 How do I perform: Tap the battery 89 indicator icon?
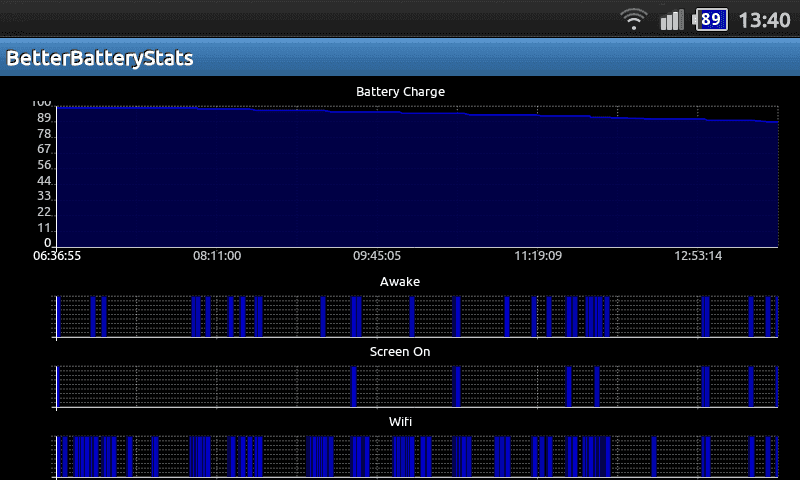(710, 20)
